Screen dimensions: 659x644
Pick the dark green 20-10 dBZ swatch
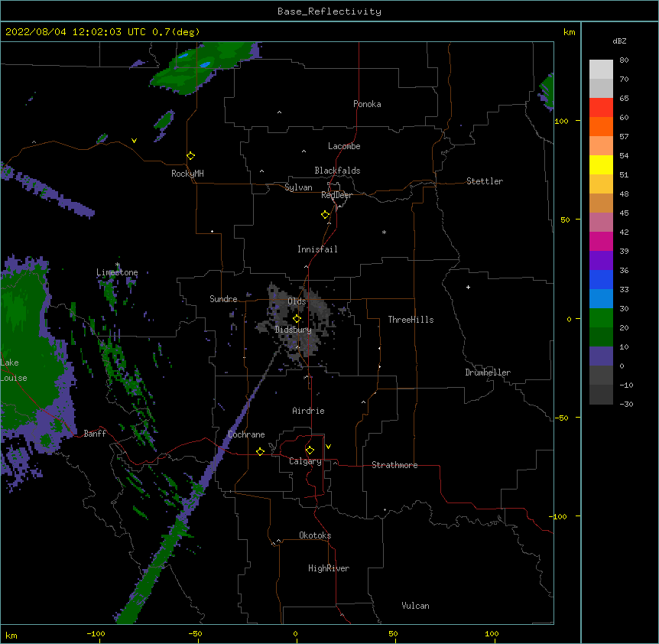coord(601,337)
